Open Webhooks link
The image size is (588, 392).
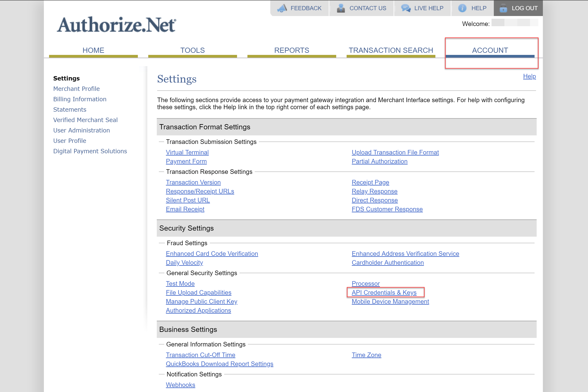(180, 385)
